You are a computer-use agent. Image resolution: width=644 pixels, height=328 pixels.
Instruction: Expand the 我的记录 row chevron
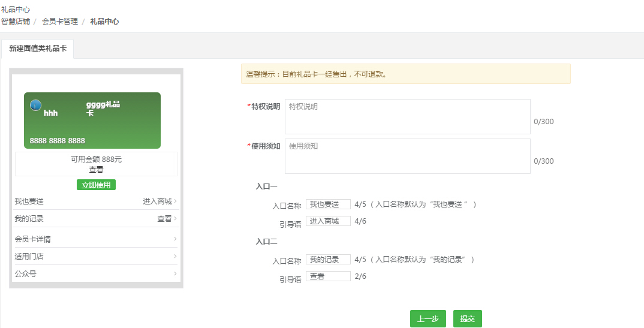click(x=175, y=219)
